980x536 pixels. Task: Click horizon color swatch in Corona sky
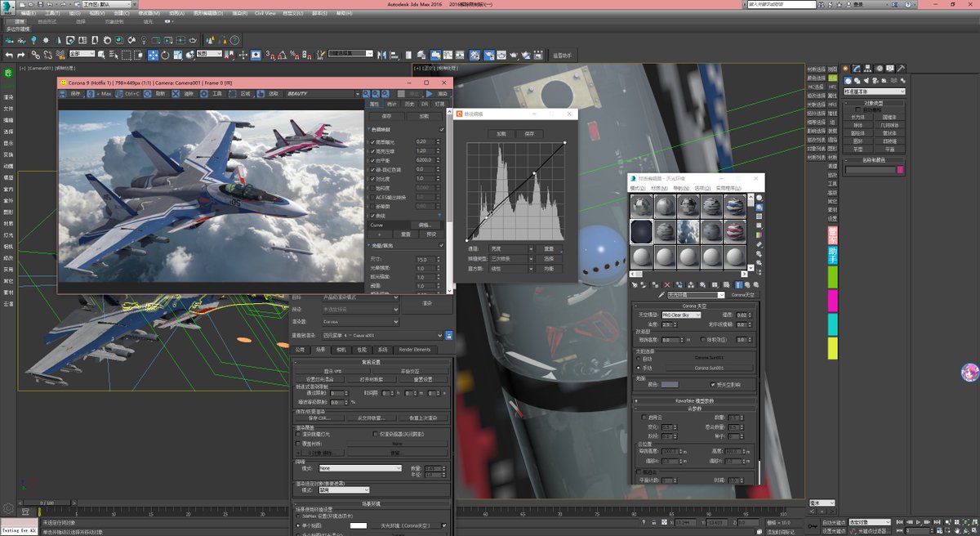click(670, 384)
